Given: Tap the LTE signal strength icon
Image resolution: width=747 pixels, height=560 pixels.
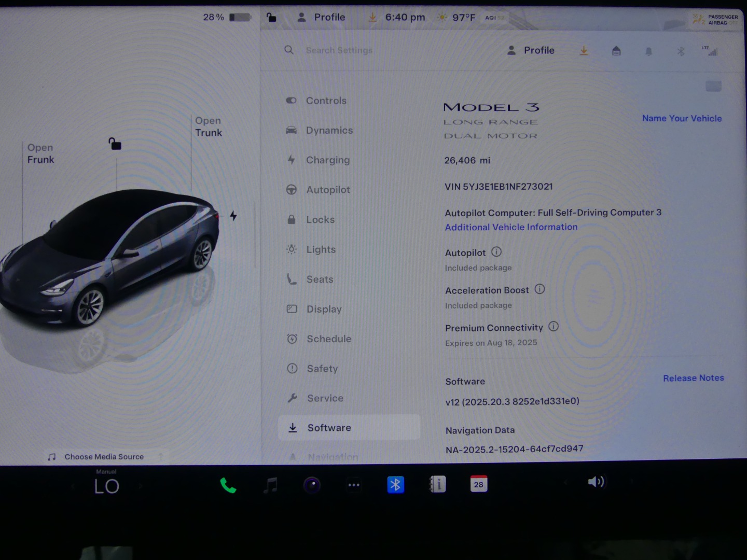Looking at the screenshot, I should click(710, 51).
